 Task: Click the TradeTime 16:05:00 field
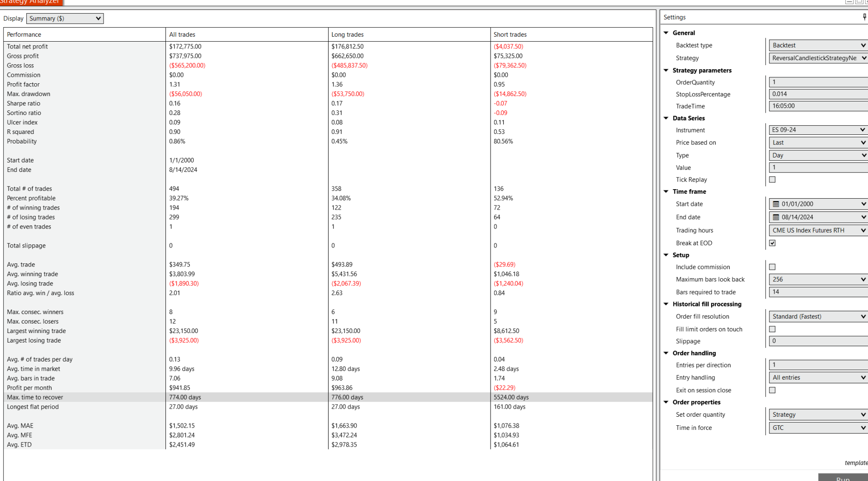pyautogui.click(x=818, y=106)
